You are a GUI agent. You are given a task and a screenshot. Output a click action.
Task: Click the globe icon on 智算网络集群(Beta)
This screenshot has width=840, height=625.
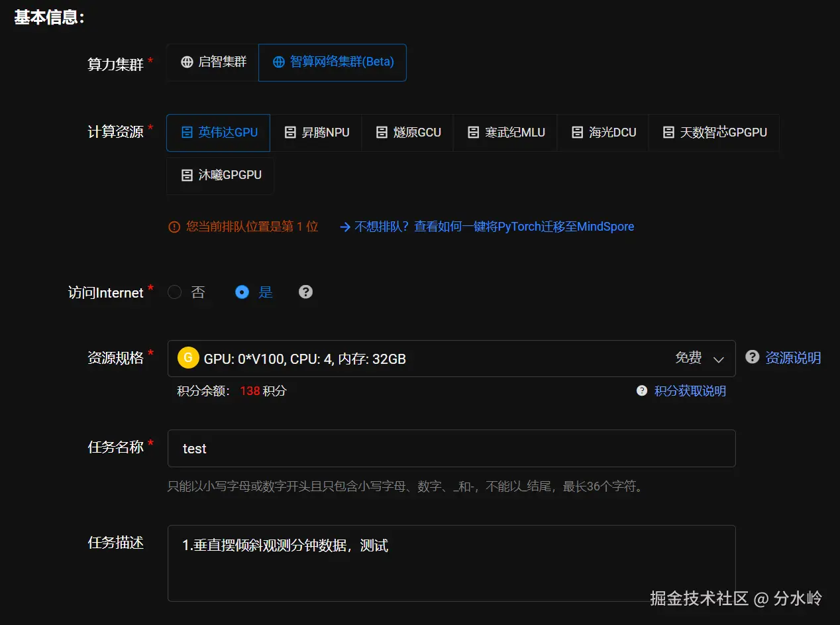(x=278, y=62)
